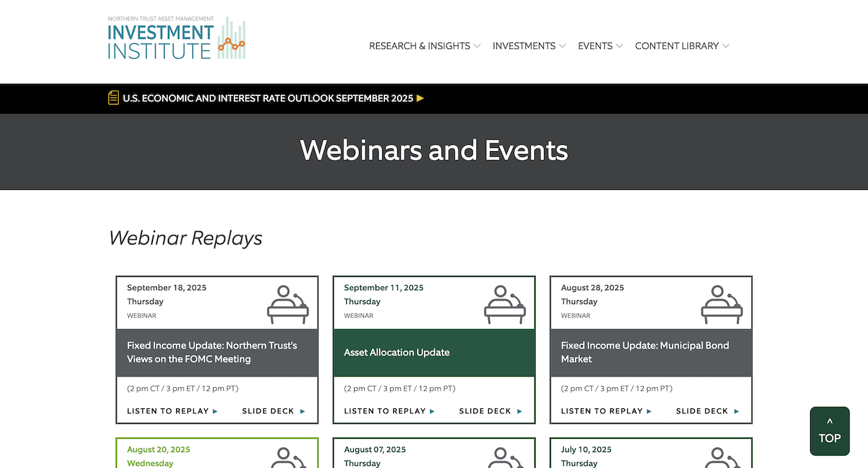Screen dimensions: 868x468
Task: Click the document icon in the black banner
Action: (x=113, y=98)
